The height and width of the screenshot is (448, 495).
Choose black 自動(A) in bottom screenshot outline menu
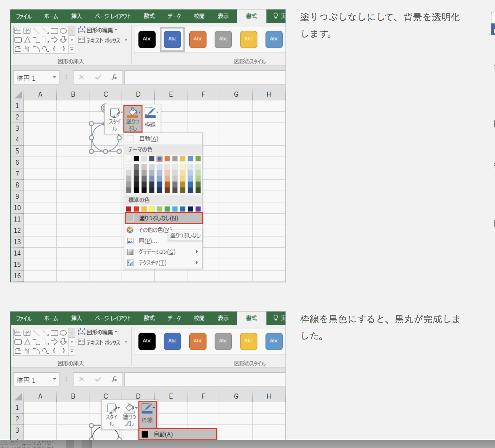point(177,434)
